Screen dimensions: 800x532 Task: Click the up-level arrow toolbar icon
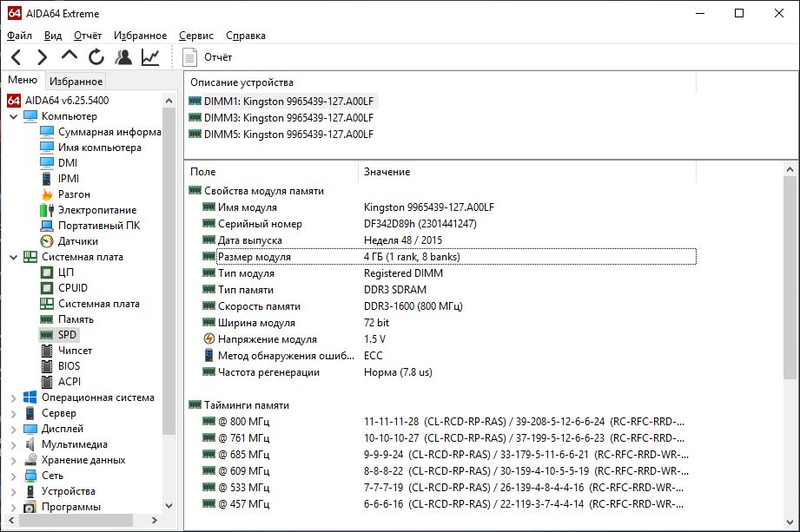point(69,56)
